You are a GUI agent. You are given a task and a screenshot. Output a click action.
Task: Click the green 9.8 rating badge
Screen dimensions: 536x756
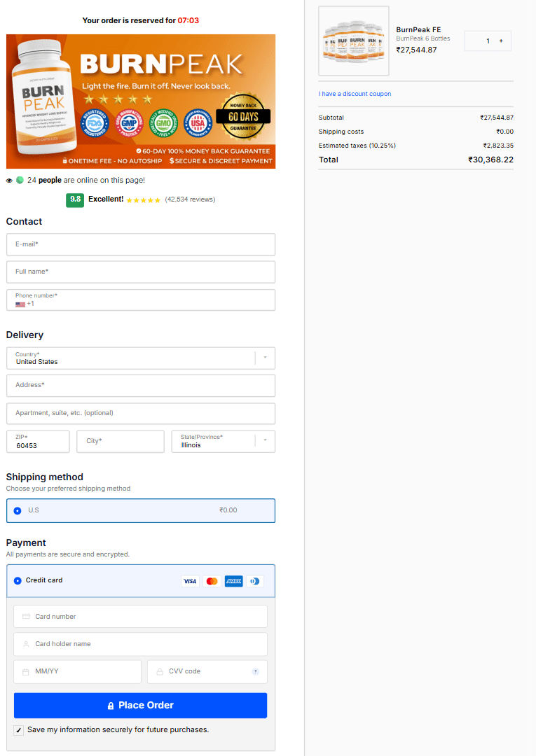(75, 199)
